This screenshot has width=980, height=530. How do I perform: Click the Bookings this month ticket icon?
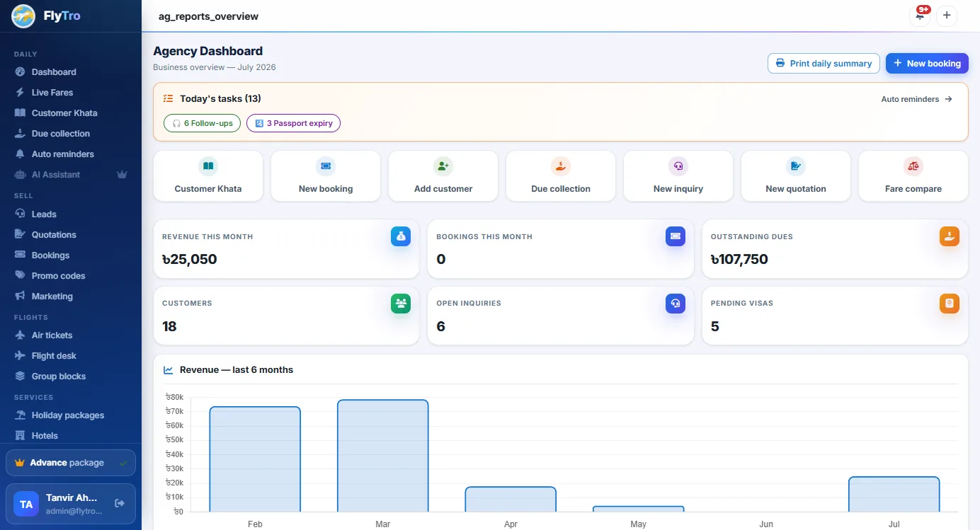[676, 236]
